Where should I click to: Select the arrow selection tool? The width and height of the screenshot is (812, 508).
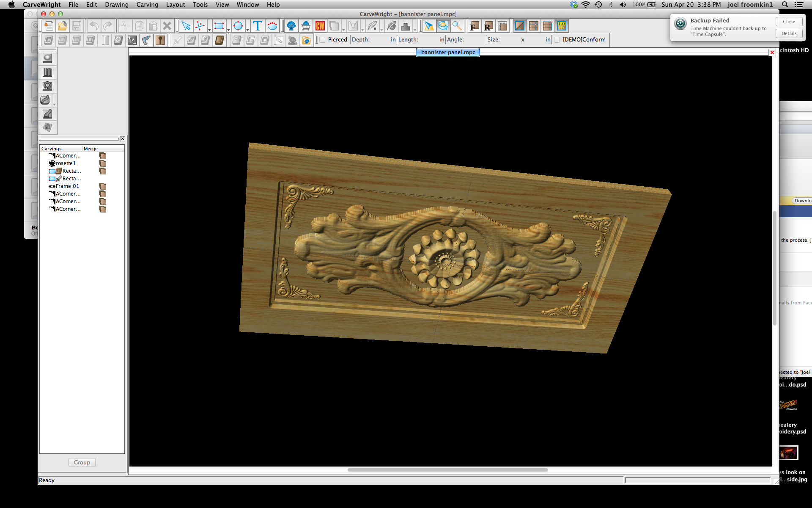tap(186, 26)
